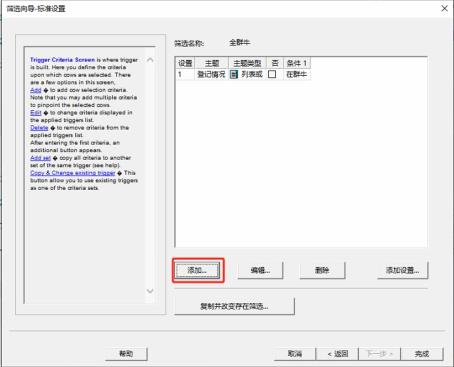
Task: Open Copy & Change existing trigger link
Action: click(x=73, y=173)
